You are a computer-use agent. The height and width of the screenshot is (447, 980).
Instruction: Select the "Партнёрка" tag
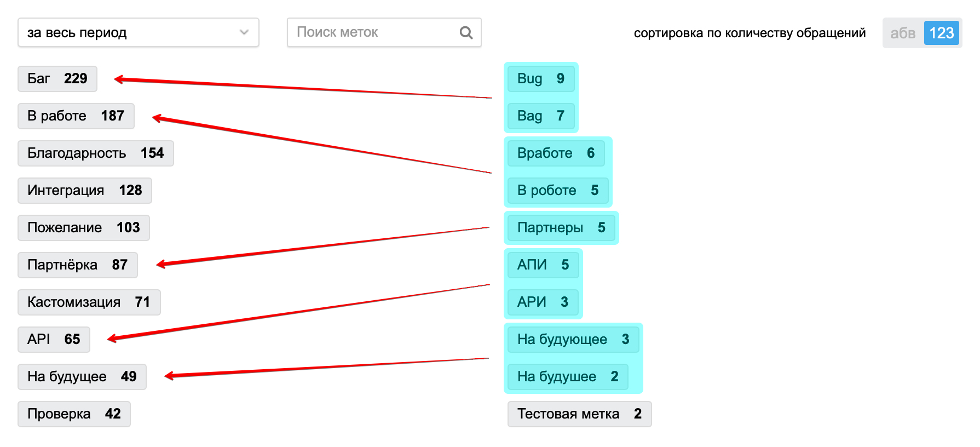coord(78,265)
